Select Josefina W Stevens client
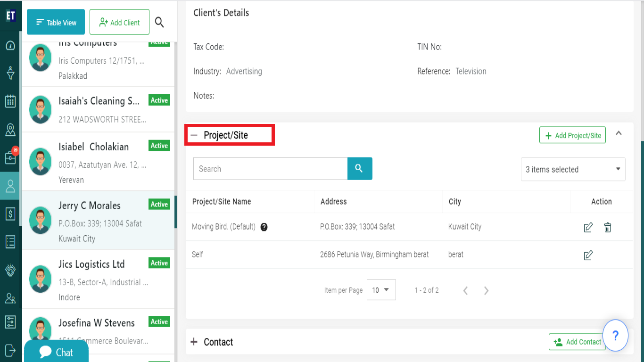 pyautogui.click(x=98, y=332)
